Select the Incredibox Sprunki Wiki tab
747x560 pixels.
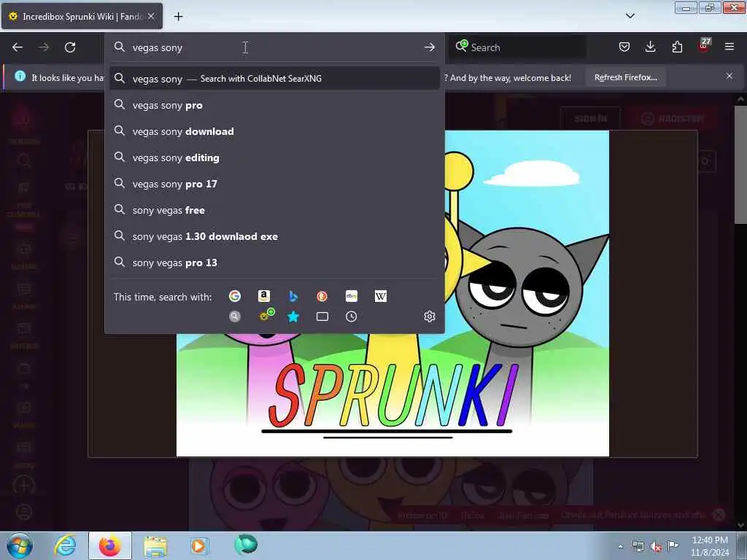click(82, 16)
